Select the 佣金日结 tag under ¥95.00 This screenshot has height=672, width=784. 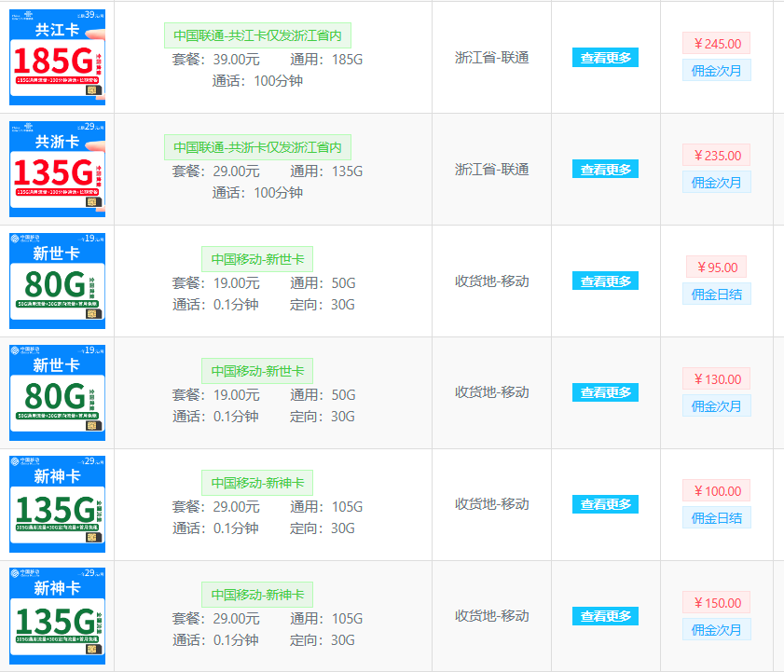[716, 294]
